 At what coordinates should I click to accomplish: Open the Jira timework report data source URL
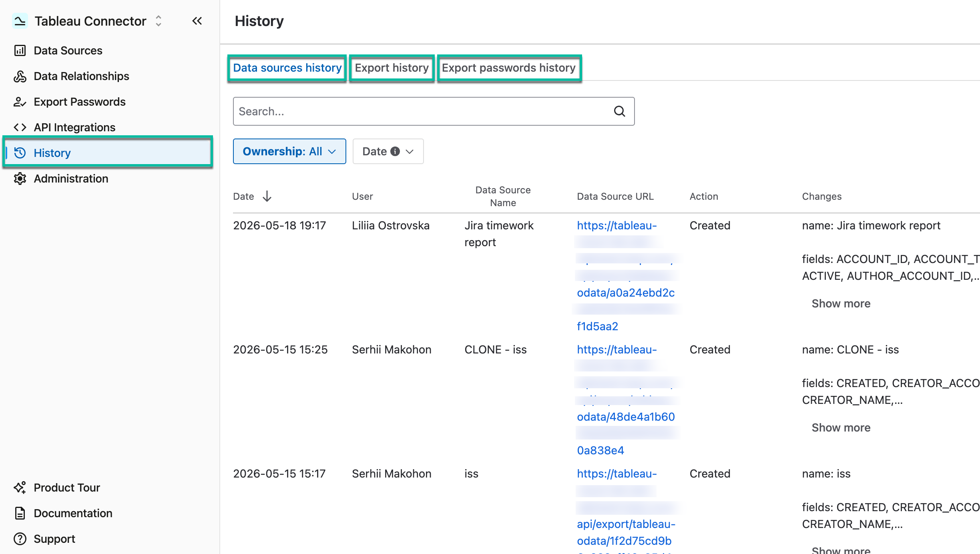(x=626, y=276)
